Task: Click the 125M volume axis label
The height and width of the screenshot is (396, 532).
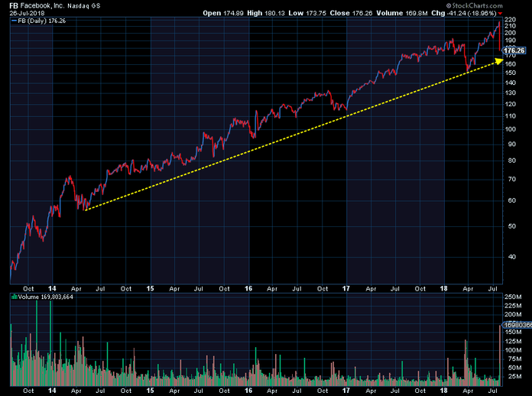Action: point(513,341)
